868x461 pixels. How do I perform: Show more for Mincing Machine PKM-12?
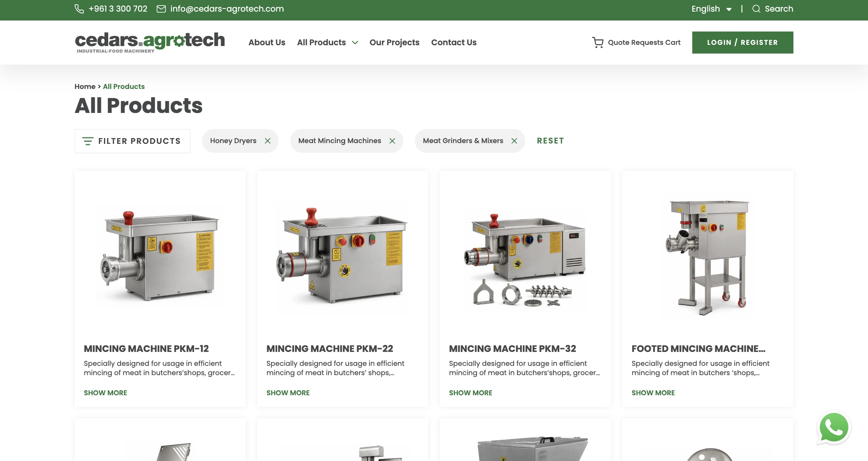point(106,393)
